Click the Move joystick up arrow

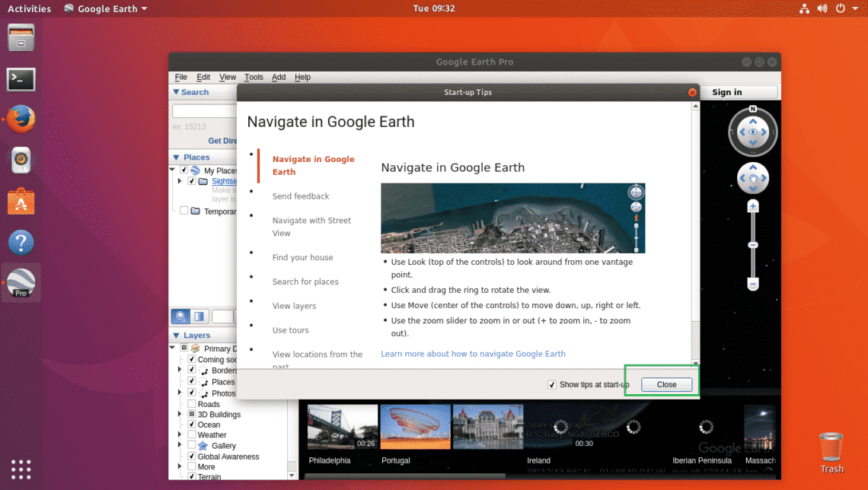(753, 167)
